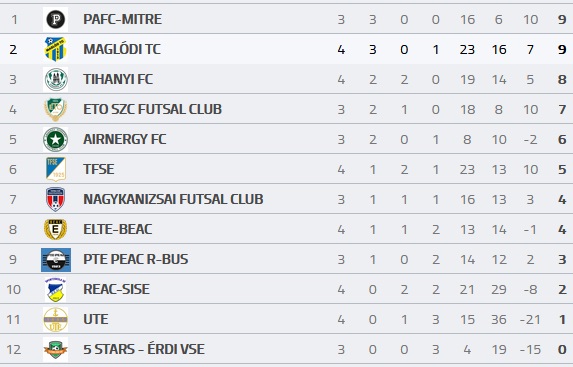Image resolution: width=573 pixels, height=367 pixels.
Task: Open the 5 Stars - Érdi VSE logo
Action: coord(56,349)
